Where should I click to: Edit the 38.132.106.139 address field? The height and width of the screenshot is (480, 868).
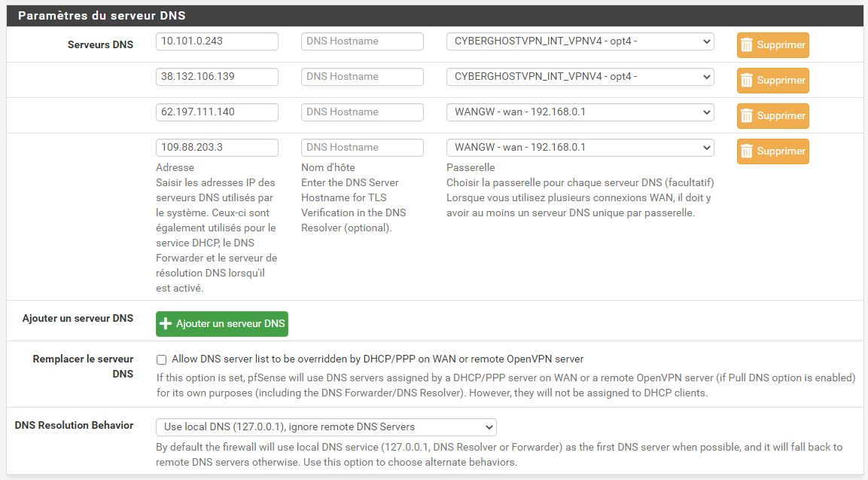(217, 77)
